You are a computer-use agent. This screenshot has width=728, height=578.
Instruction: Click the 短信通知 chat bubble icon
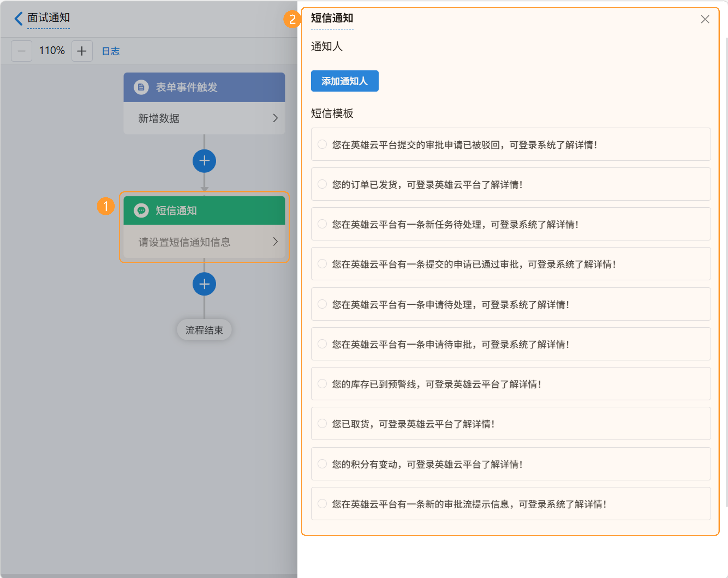(x=141, y=210)
